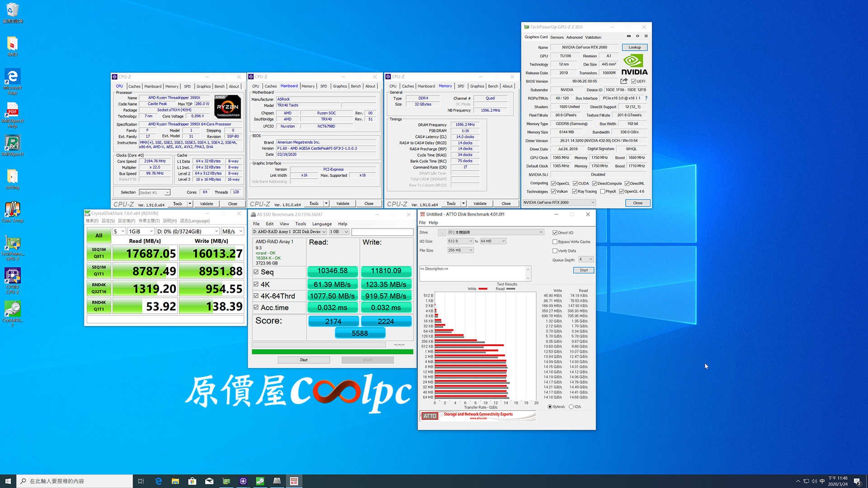This screenshot has width=868, height=488.
Task: Click Lookup button in GPU-Z
Action: [635, 47]
